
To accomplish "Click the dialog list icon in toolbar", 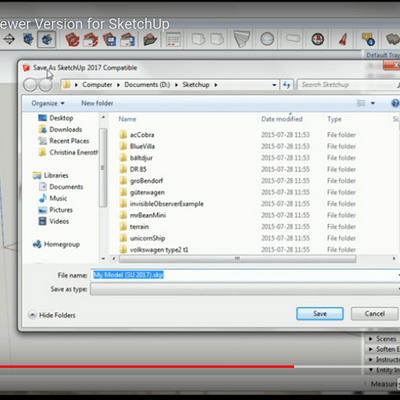I will point(173,40).
